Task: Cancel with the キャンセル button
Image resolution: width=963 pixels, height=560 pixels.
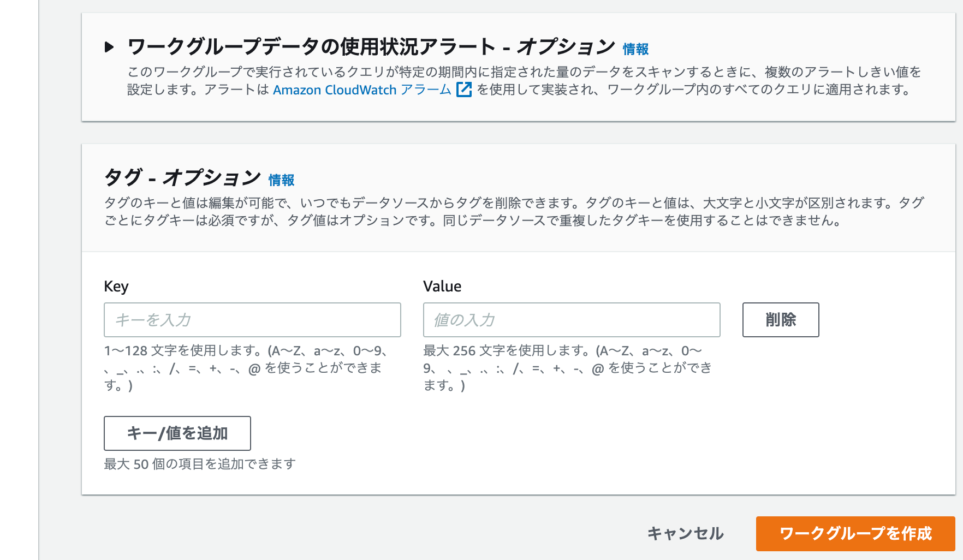Action: (x=685, y=533)
